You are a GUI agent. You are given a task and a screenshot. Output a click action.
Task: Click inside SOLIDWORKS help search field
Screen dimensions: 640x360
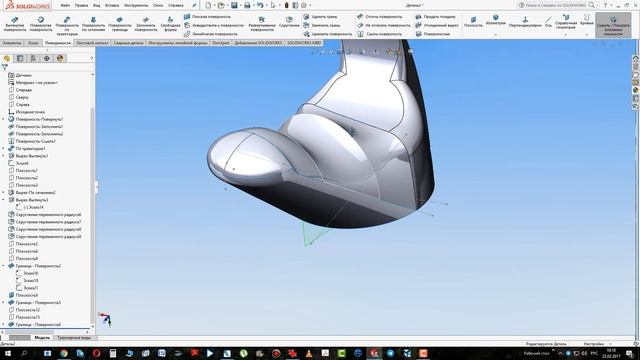coord(556,5)
